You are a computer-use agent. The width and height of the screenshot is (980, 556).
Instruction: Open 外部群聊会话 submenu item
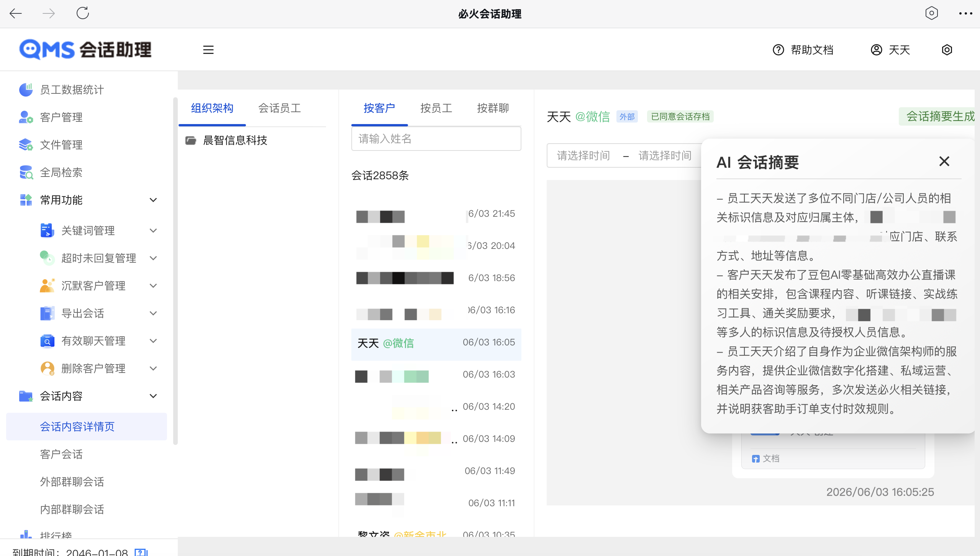coord(72,482)
